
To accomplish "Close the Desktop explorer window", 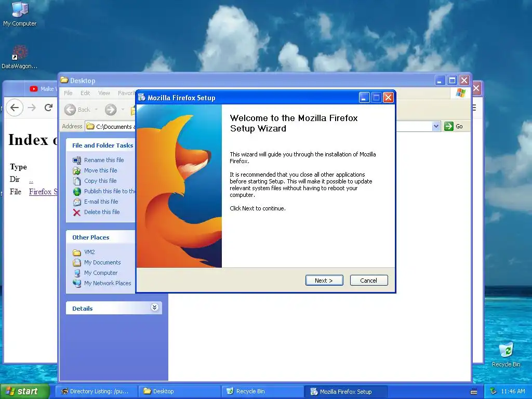I will (x=464, y=81).
